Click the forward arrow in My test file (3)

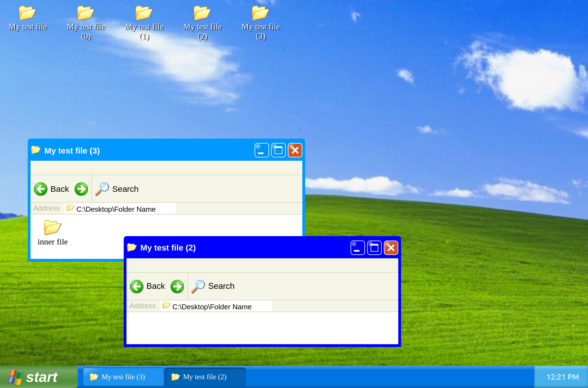(81, 189)
